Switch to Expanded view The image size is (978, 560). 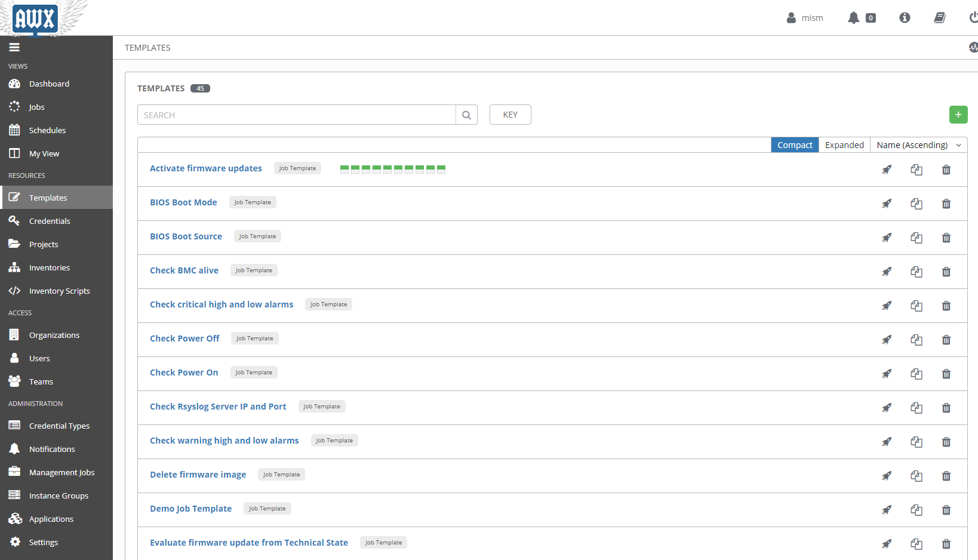844,145
